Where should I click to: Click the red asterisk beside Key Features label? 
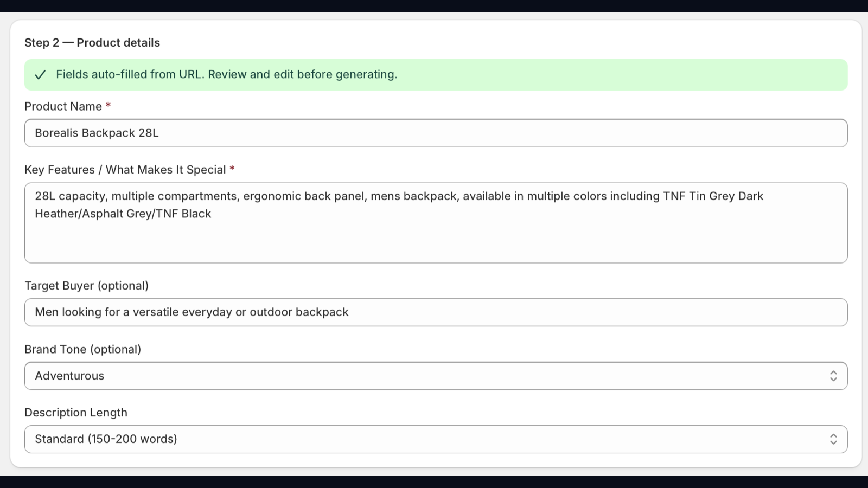coord(232,169)
